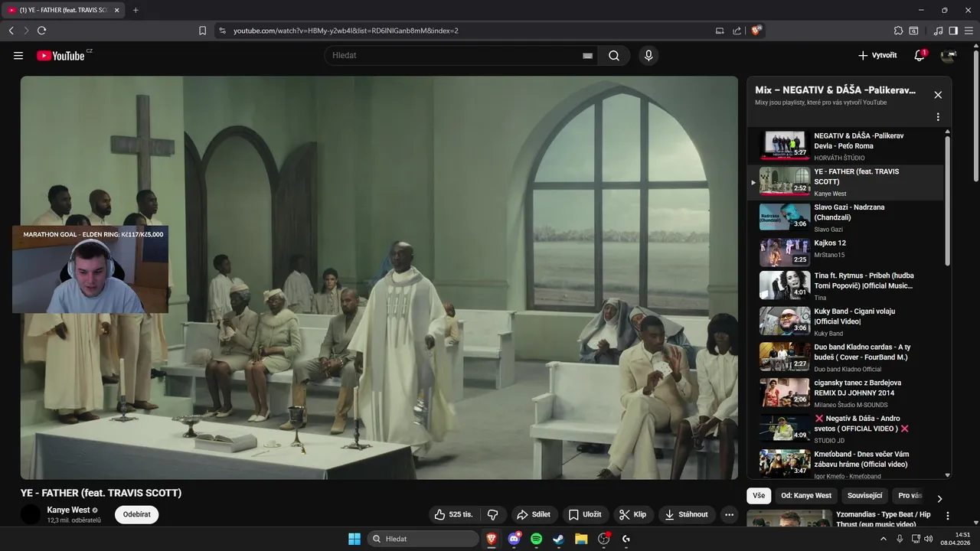Toggle the Brave sidebar panel icon
This screenshot has width=980, height=551.
pyautogui.click(x=953, y=31)
